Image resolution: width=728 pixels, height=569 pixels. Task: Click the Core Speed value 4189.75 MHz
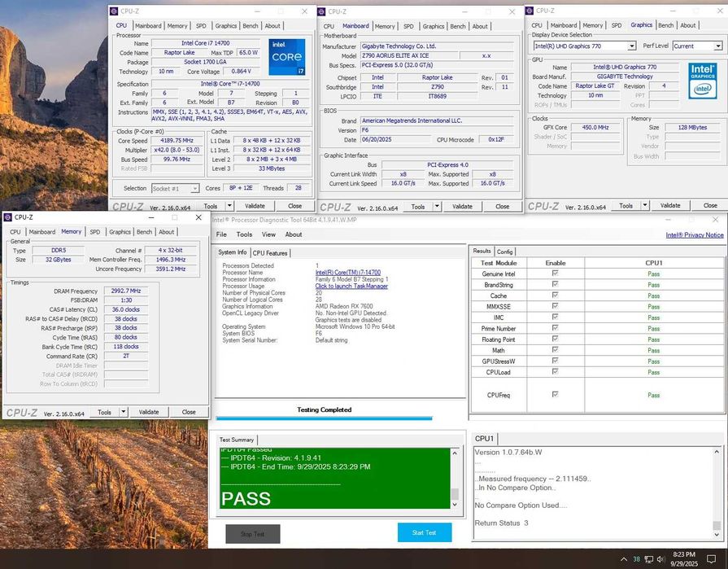(177, 140)
